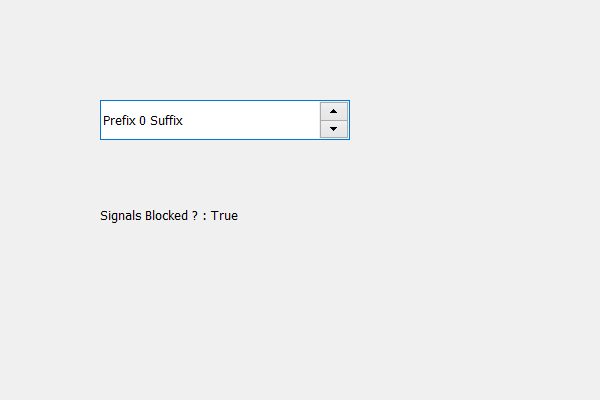The image size is (600, 400).
Task: Click the spin box up arrow
Action: [333, 111]
